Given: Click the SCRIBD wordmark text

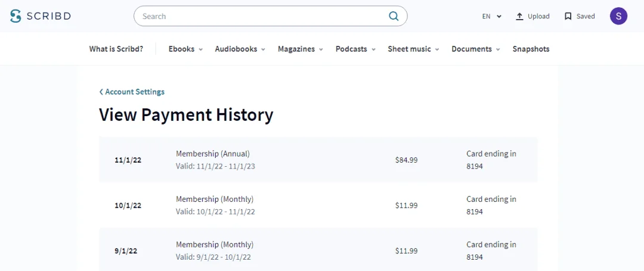Looking at the screenshot, I should [x=49, y=17].
